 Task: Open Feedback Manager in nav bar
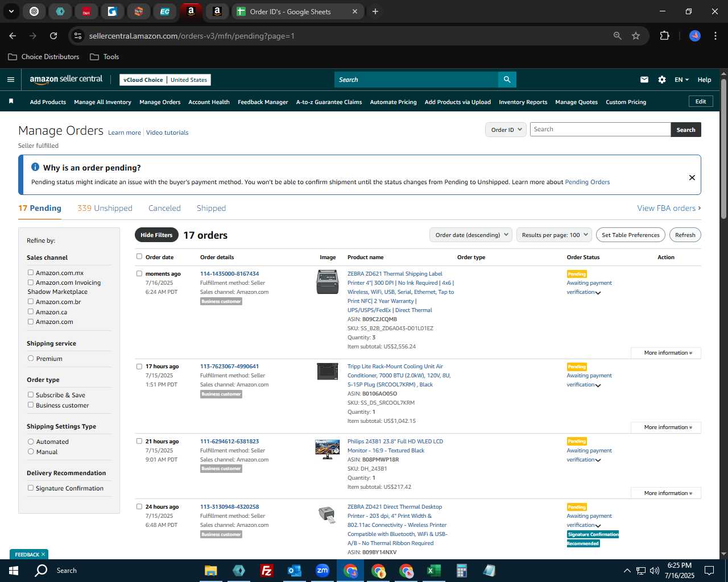click(x=263, y=102)
